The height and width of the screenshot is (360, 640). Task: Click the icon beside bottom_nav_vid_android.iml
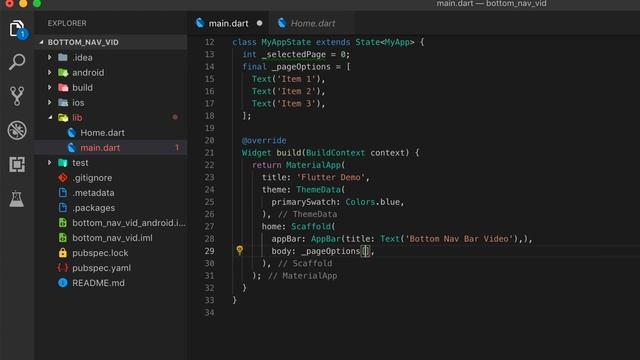[63, 223]
